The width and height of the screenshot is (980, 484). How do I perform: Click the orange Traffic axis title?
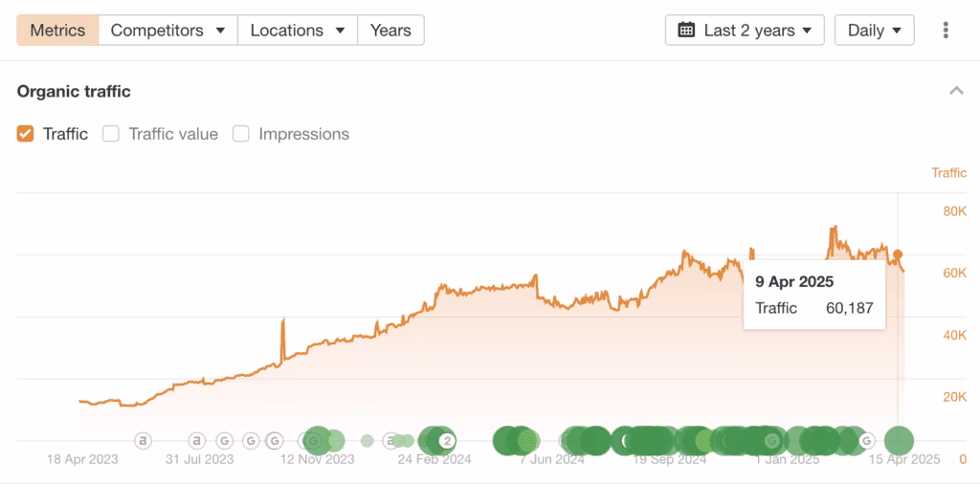[948, 173]
